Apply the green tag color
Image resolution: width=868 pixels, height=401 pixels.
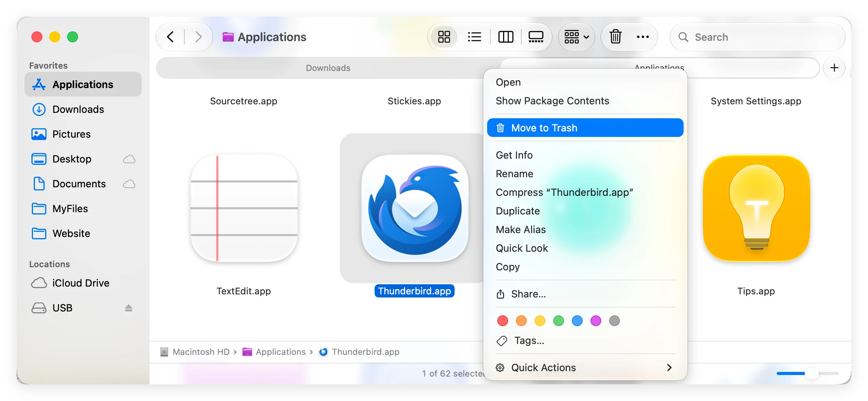pyautogui.click(x=559, y=321)
